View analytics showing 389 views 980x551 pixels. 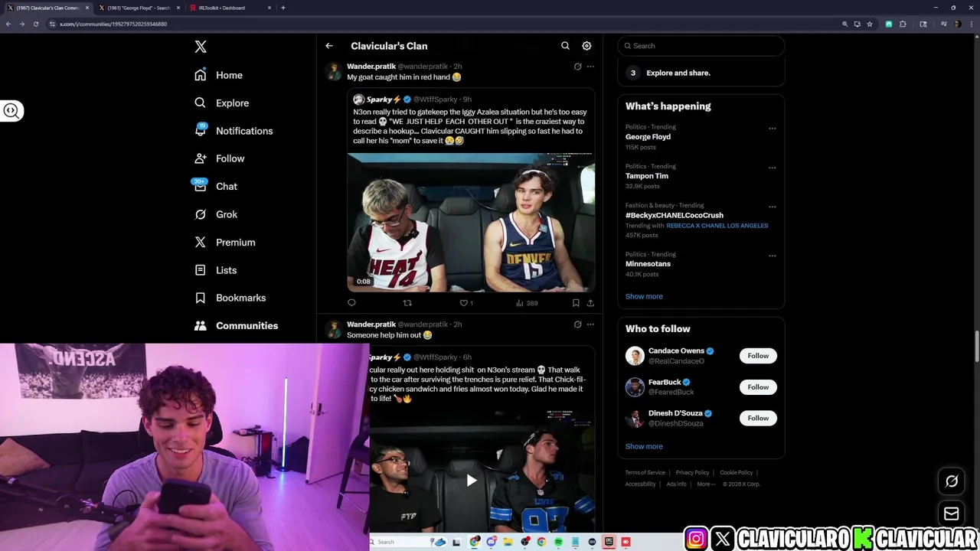527,303
